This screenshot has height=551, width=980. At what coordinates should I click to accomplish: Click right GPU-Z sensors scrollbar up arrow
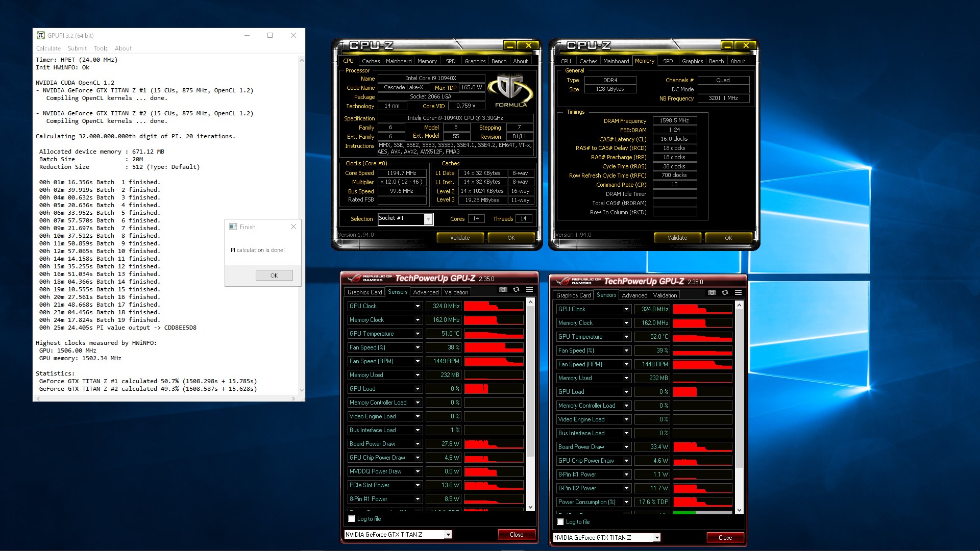click(739, 305)
